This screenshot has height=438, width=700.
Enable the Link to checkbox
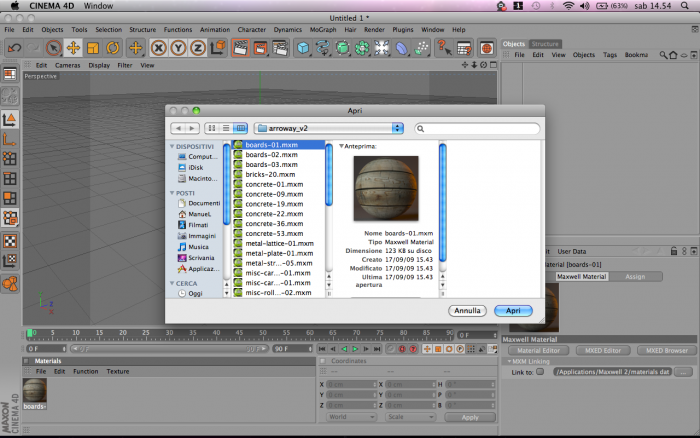540,371
